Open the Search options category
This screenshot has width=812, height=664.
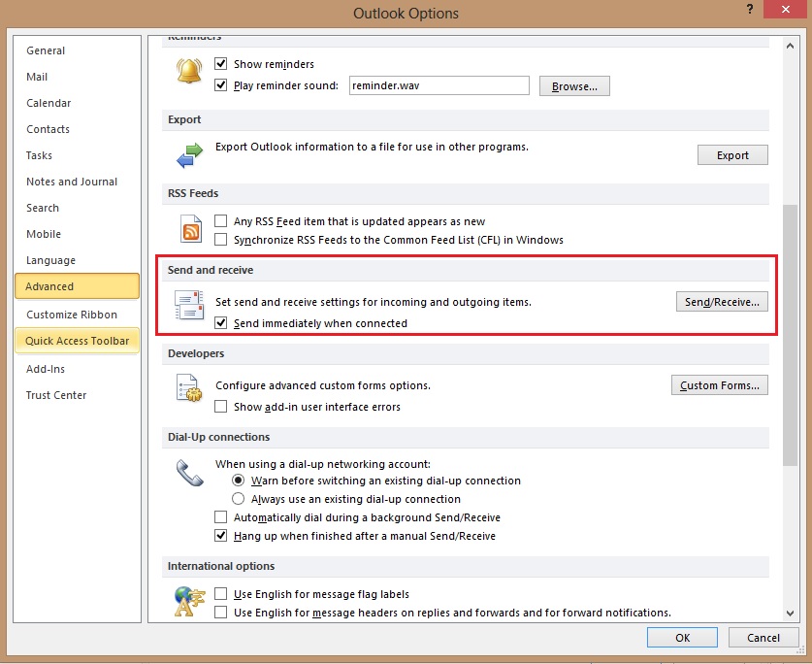(78, 208)
